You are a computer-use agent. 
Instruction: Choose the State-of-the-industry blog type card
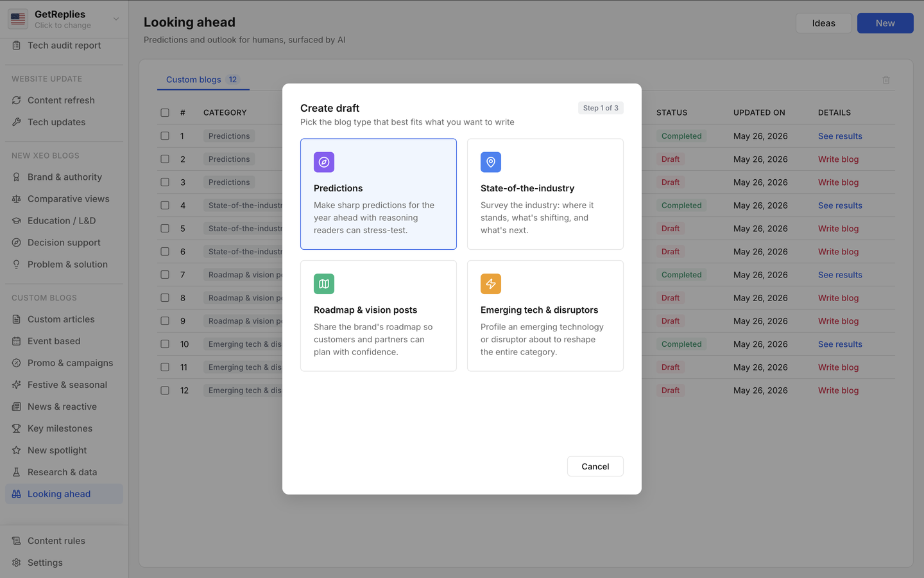(x=545, y=194)
